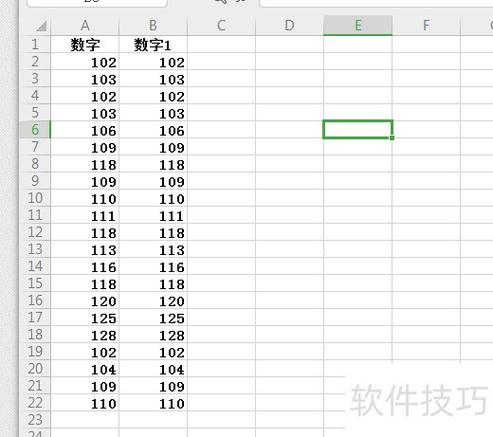Select row 6 header
The height and width of the screenshot is (437, 493).
35,129
